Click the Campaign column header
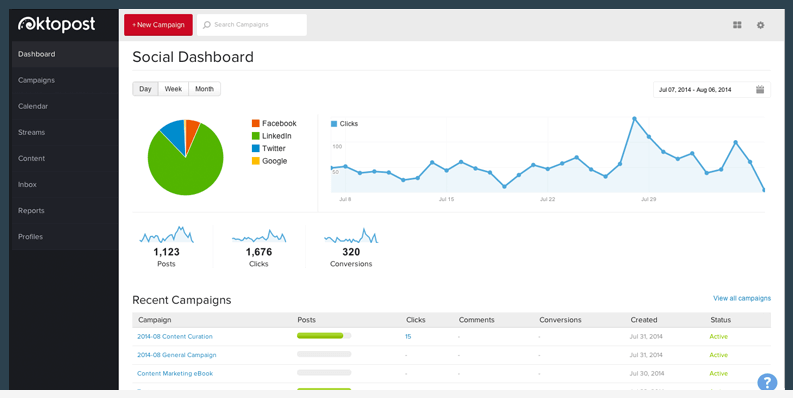This screenshot has height=398, width=793. tap(155, 320)
